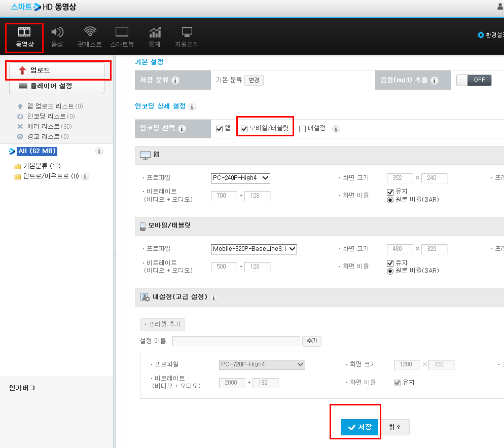Uncheck the 웹 encoding checkbox
504x448 pixels.
[x=219, y=129]
